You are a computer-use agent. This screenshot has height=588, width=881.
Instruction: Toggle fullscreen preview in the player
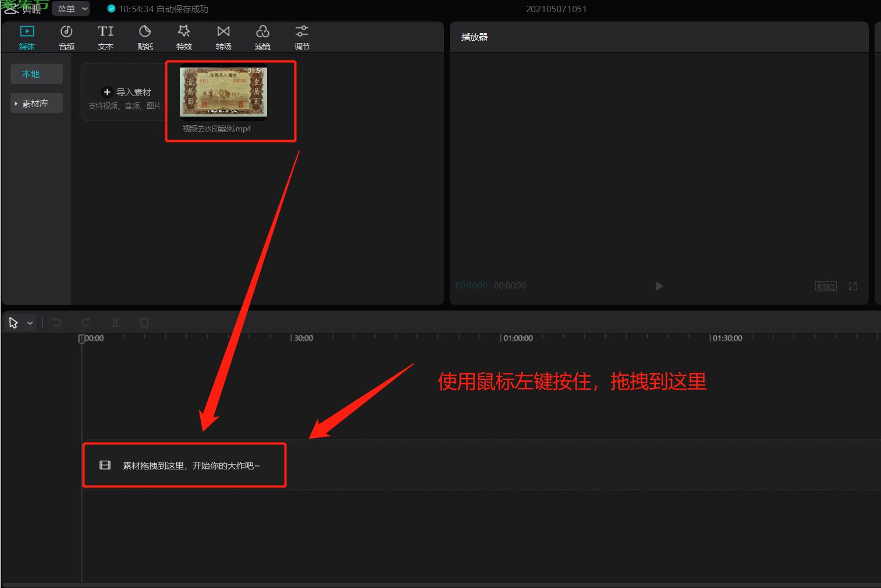(x=852, y=286)
